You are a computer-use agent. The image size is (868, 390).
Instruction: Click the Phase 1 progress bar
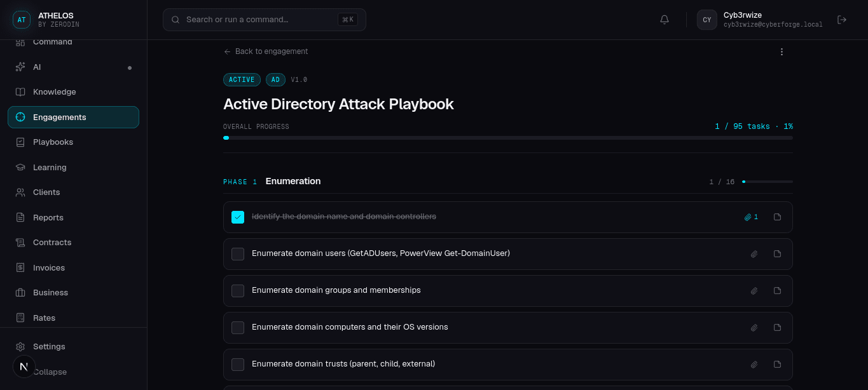[x=768, y=182]
